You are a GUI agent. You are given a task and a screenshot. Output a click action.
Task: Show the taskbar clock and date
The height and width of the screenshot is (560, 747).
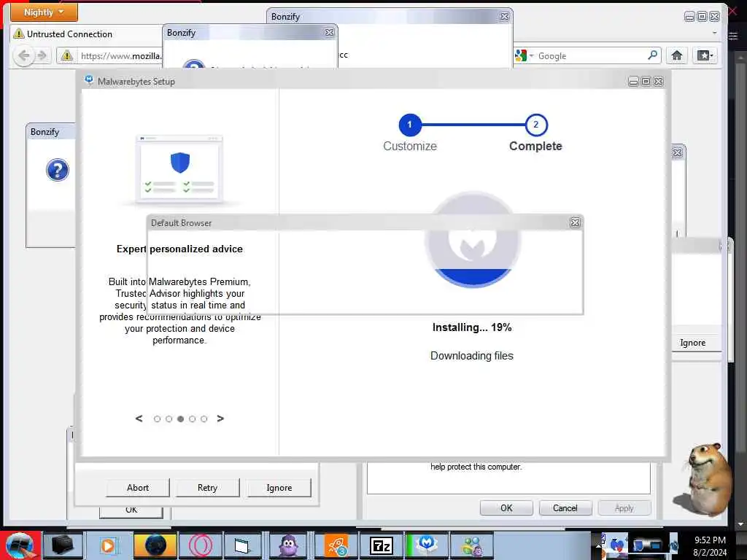pos(710,546)
